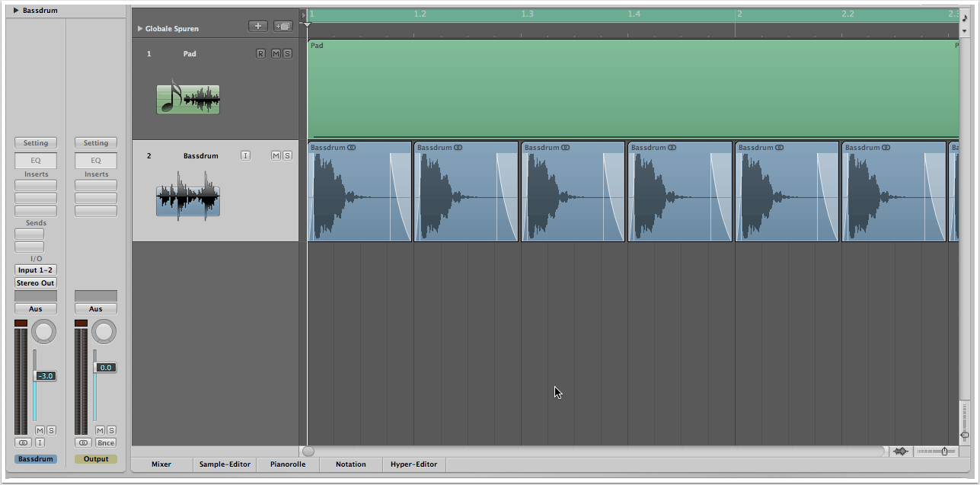Solo the Bassdrum track in track list

(287, 155)
